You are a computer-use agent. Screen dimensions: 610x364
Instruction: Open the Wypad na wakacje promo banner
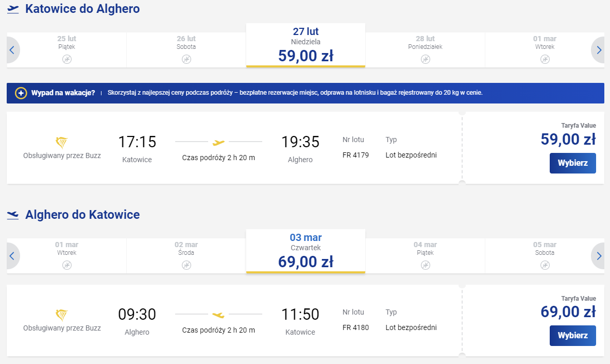(x=306, y=93)
